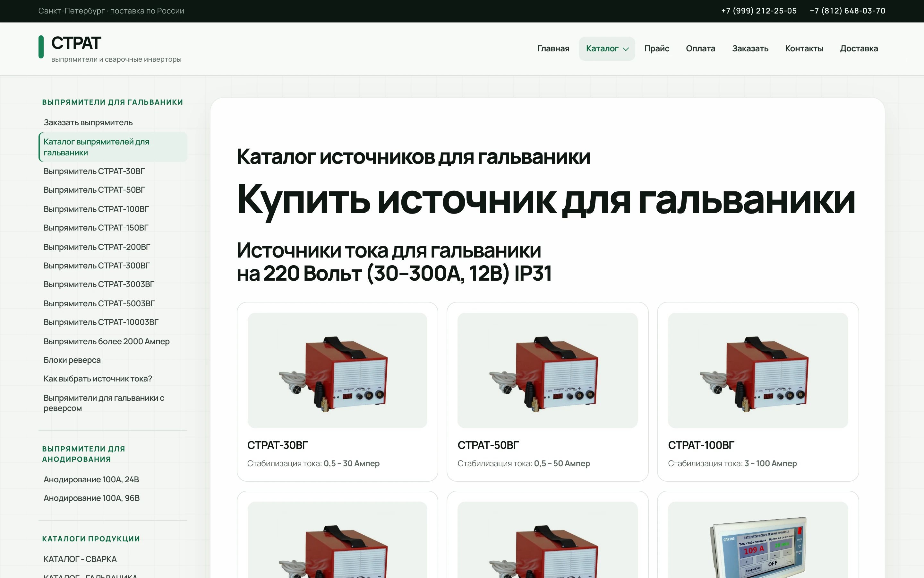The image size is (924, 578).
Task: Open sidebar link Выпрямитель СТРАТ-100ВГ
Action: (x=113, y=209)
